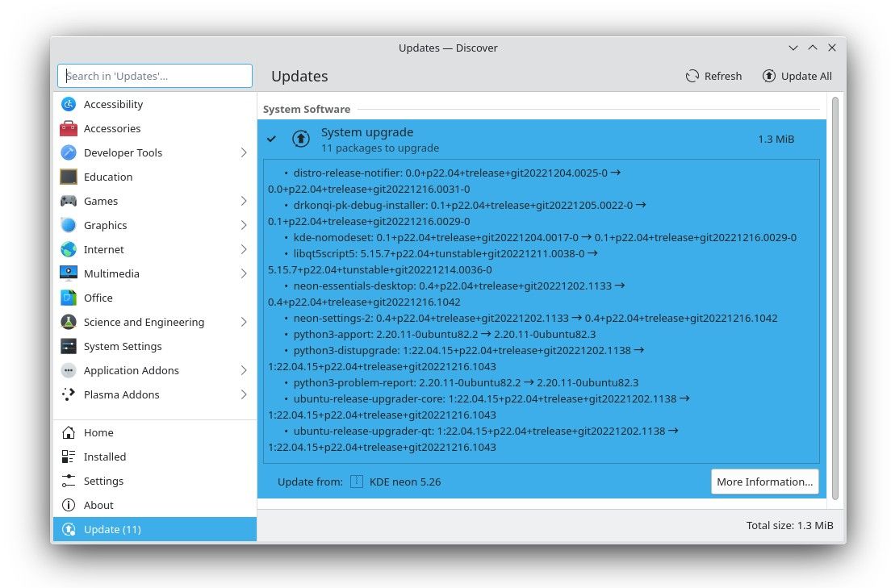The image size is (891, 588).
Task: Click the Update All button label
Action: pos(806,76)
